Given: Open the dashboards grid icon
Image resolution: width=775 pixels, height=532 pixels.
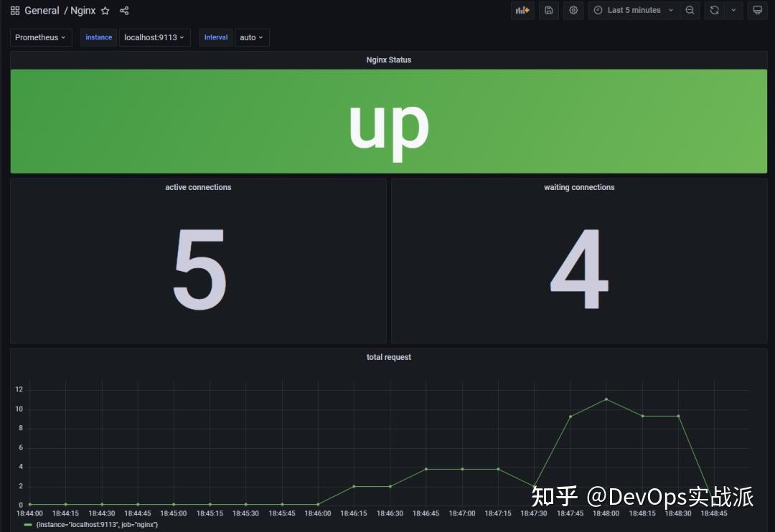Looking at the screenshot, I should tap(15, 10).
